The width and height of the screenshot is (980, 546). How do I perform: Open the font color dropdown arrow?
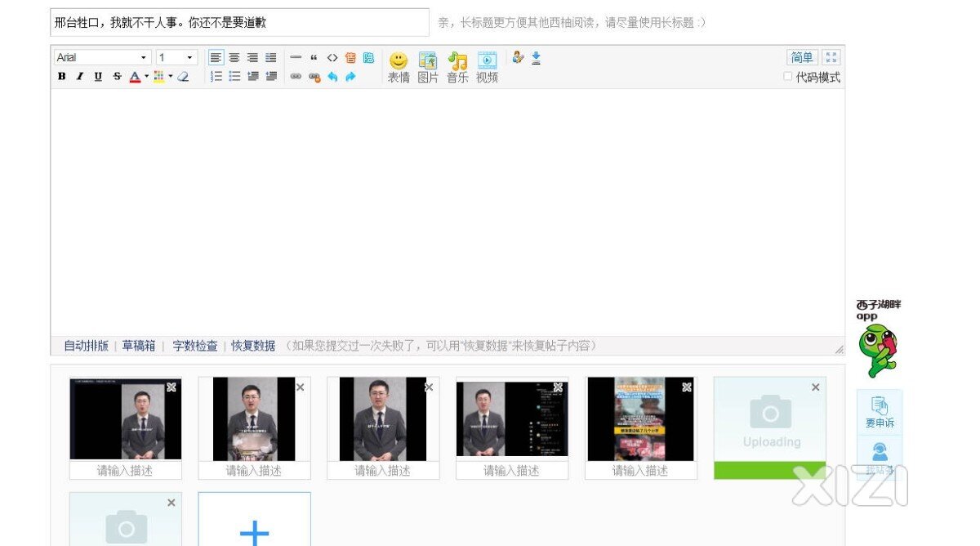click(x=147, y=77)
